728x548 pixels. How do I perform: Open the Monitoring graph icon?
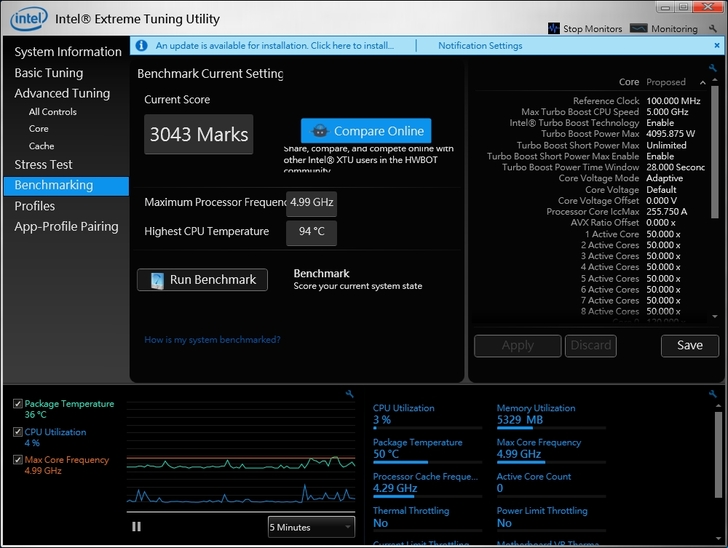click(642, 29)
